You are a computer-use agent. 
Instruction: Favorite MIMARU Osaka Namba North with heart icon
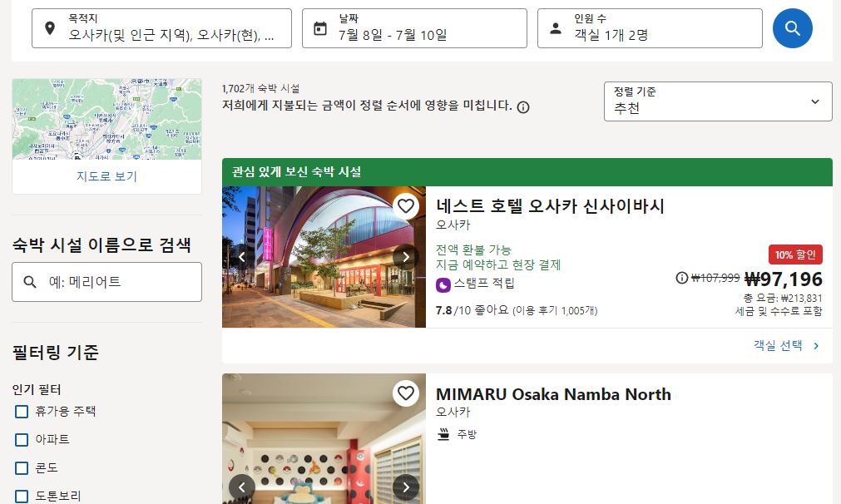pyautogui.click(x=406, y=393)
